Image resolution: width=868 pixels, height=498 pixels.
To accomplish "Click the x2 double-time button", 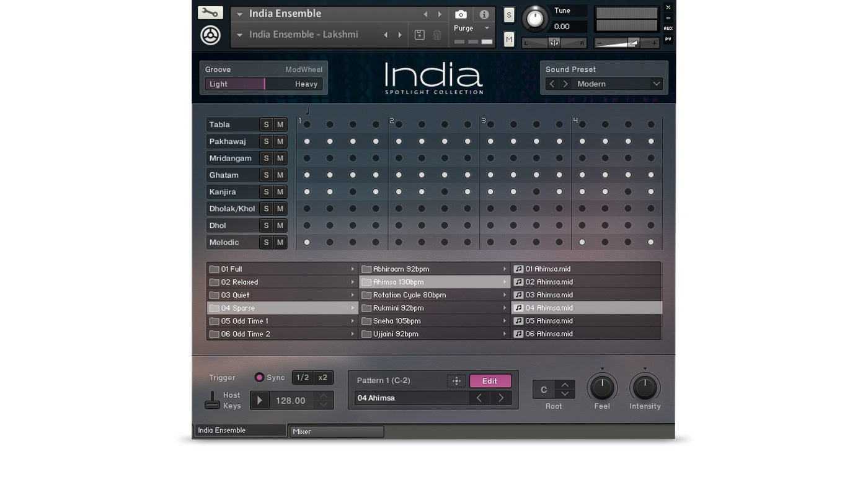I will point(322,377).
